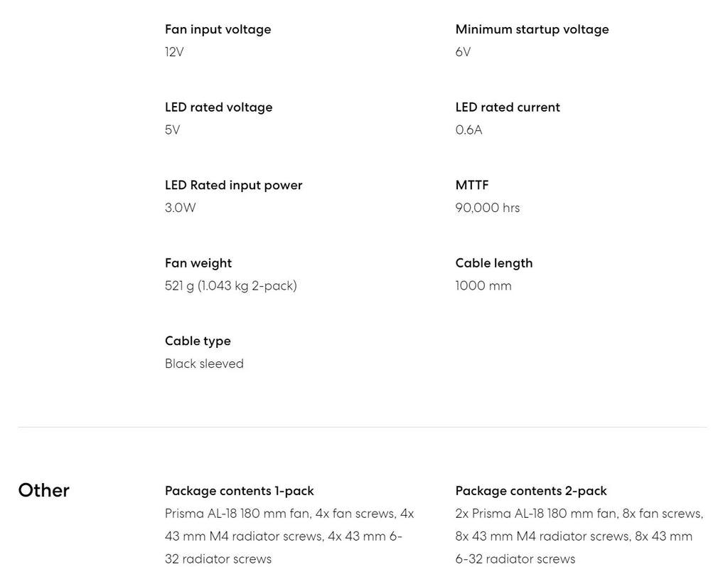This screenshot has width=728, height=567.
Task: Click the "Minimum startup voltage" heading
Action: pos(532,29)
